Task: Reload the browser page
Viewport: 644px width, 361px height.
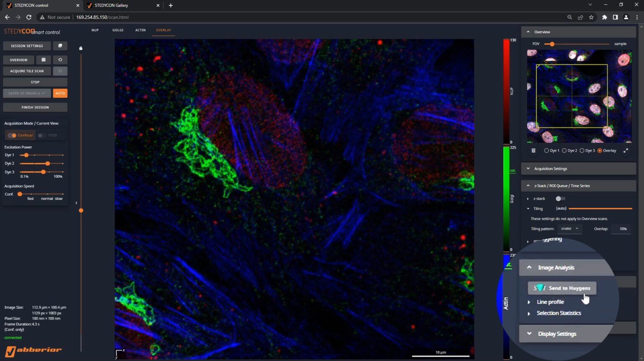Action: (29, 17)
